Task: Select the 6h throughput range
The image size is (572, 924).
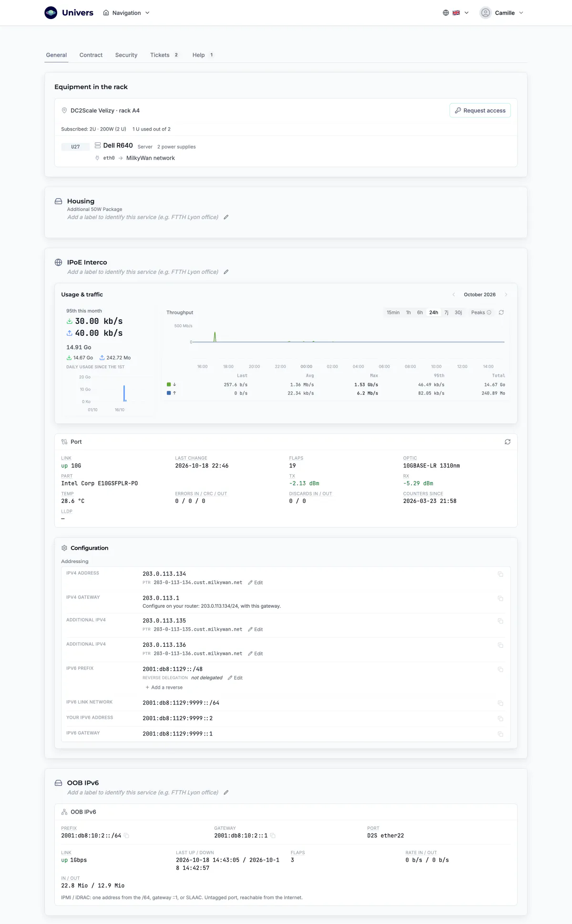Action: [420, 312]
